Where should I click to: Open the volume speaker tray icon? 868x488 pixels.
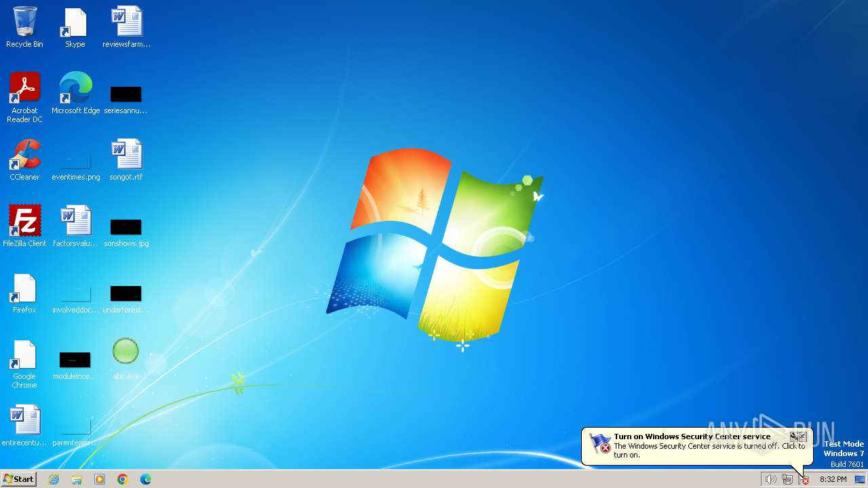coord(770,479)
